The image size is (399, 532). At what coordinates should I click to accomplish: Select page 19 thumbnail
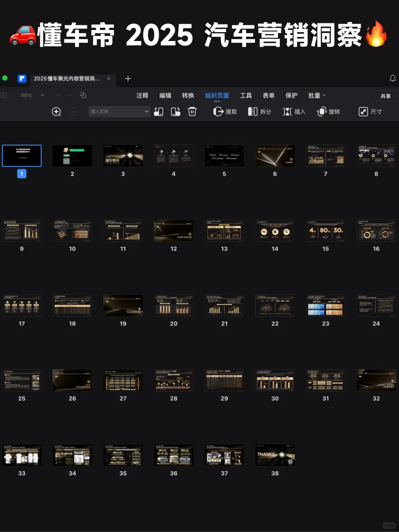[x=123, y=305]
